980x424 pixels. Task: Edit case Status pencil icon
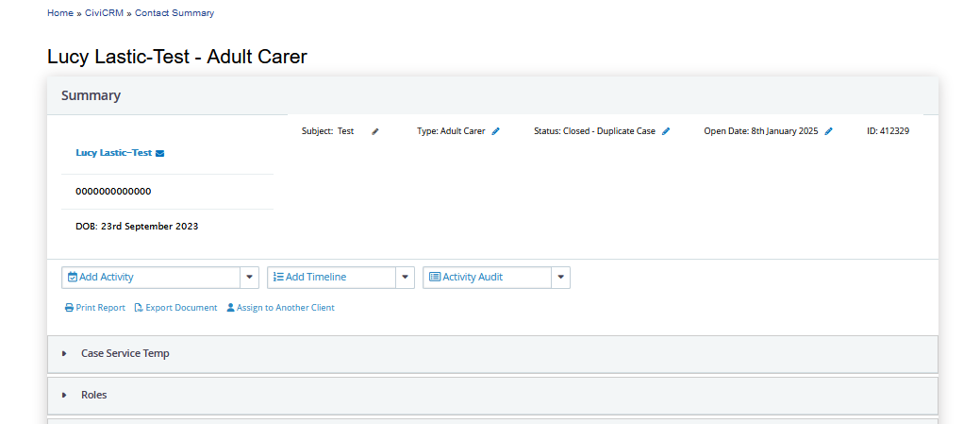point(666,131)
